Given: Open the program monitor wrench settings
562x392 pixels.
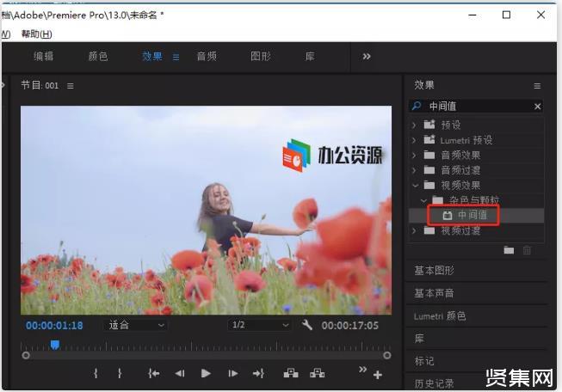Looking at the screenshot, I should coord(306,325).
